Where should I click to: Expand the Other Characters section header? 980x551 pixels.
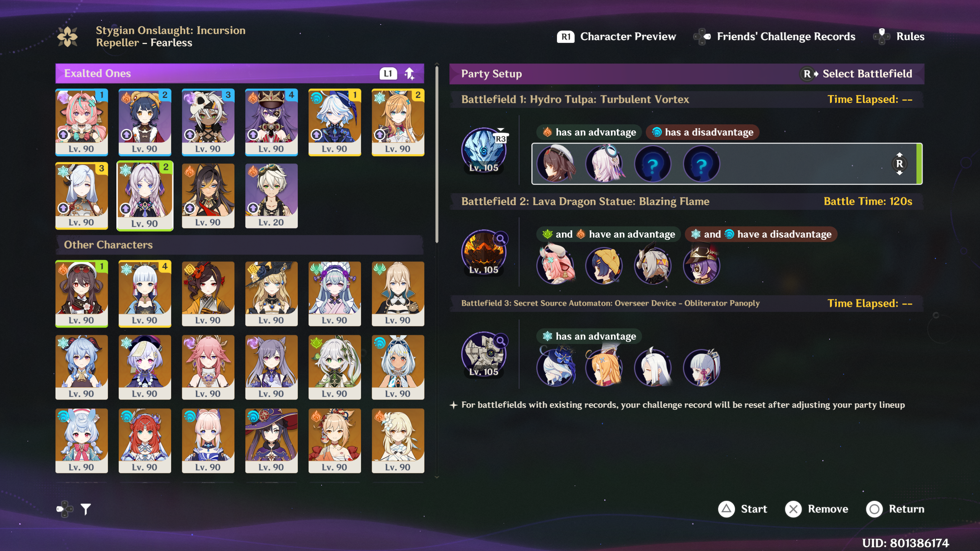[240, 245]
